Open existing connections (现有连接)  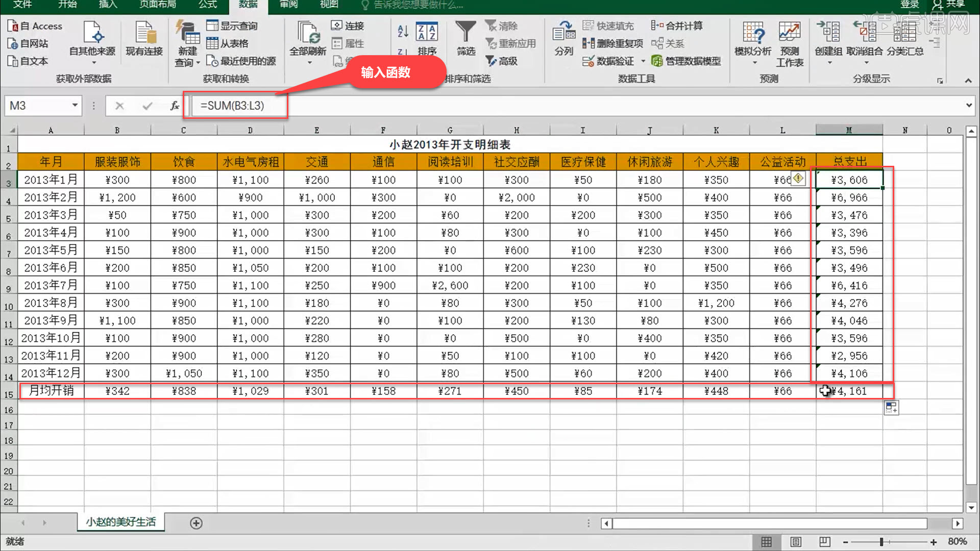point(144,40)
